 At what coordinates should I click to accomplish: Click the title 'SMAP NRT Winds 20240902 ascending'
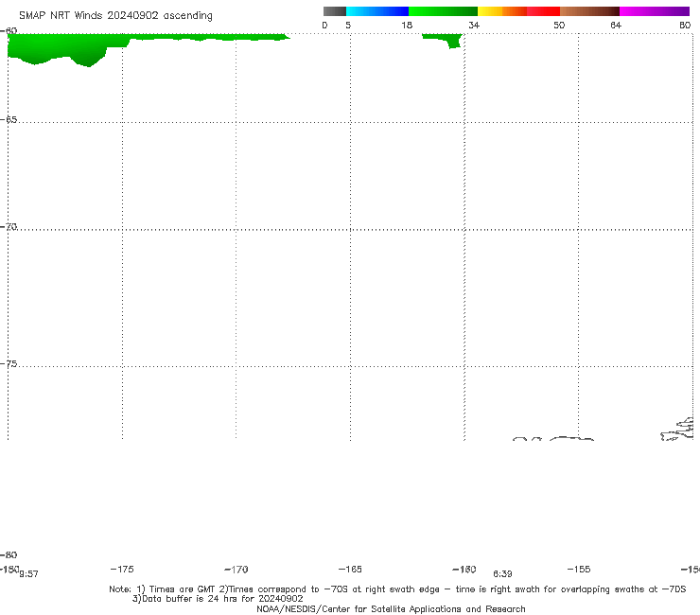click(115, 16)
